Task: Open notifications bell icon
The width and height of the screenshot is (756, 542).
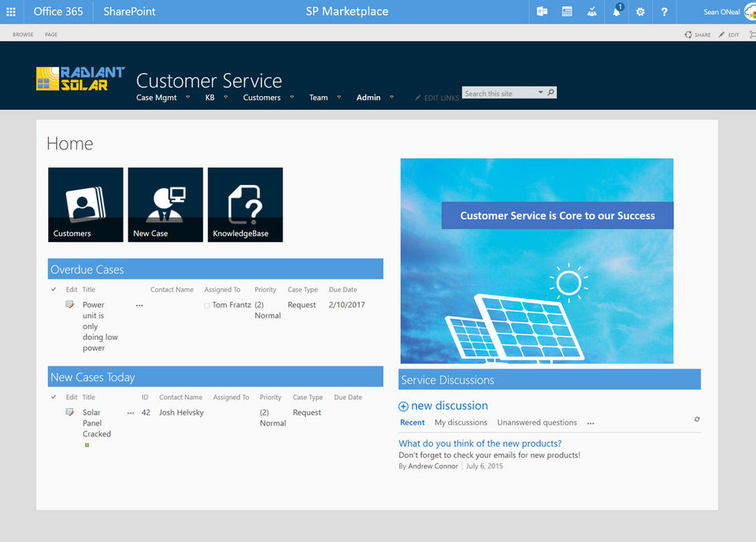Action: coord(617,12)
